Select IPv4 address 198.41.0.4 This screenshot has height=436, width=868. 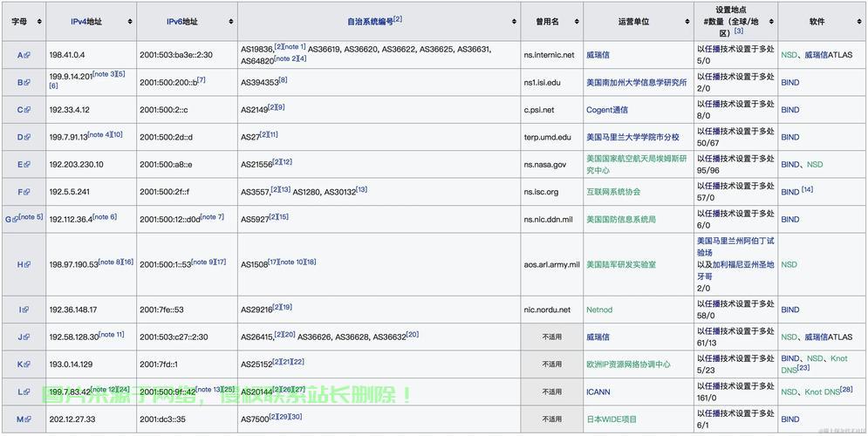tap(67, 55)
